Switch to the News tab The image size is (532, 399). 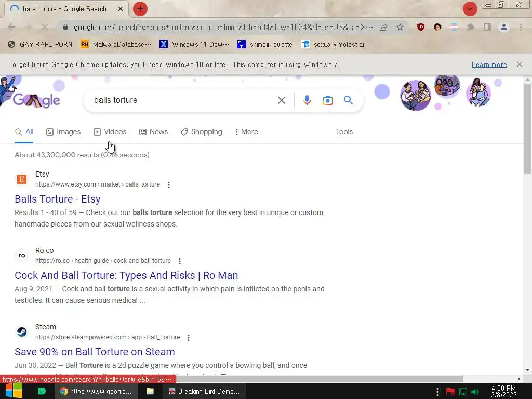[x=153, y=131]
